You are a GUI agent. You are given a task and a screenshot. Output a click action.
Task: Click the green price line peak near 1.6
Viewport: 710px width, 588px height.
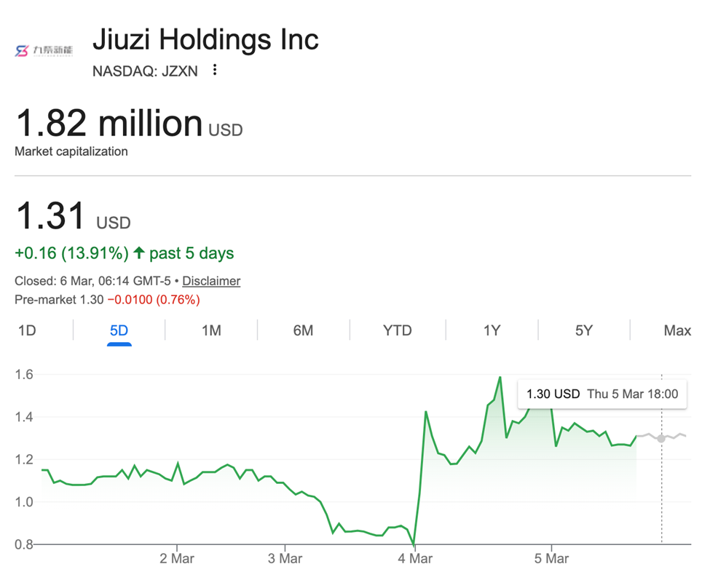pyautogui.click(x=500, y=378)
